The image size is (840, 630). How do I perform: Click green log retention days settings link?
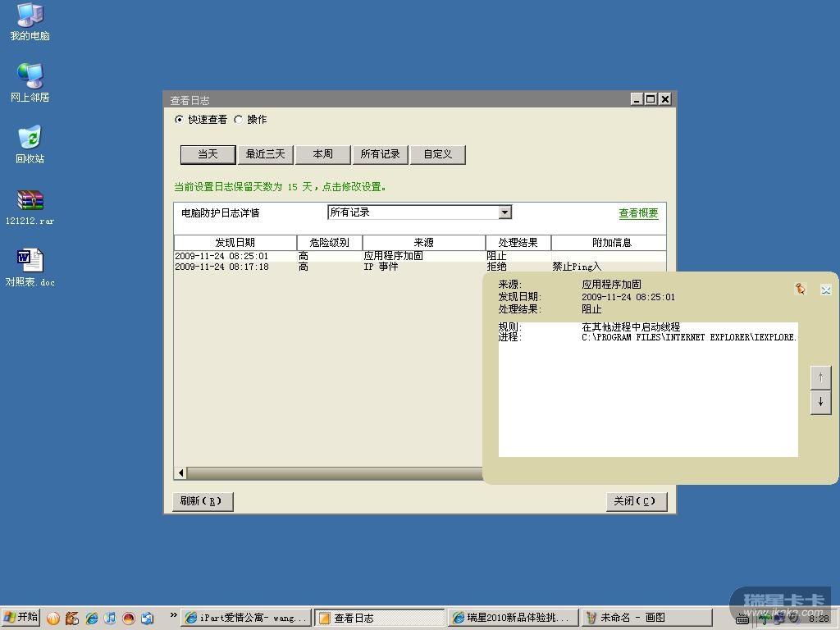click(x=281, y=186)
